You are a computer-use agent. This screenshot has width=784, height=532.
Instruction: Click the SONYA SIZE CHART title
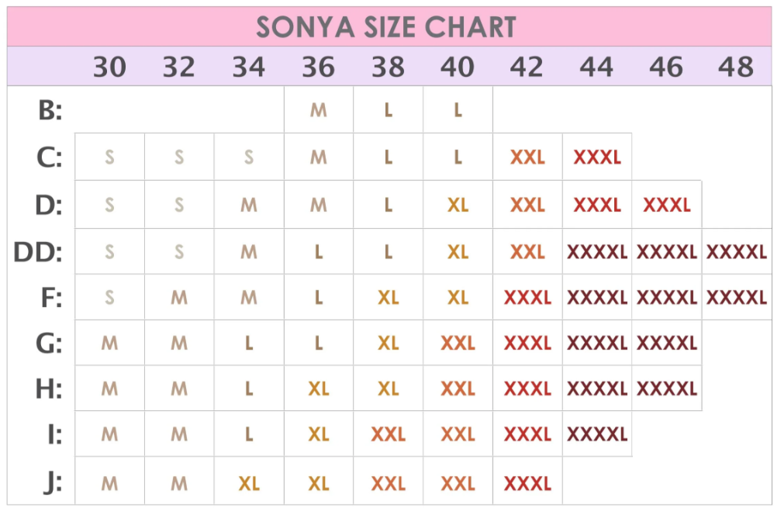[386, 27]
